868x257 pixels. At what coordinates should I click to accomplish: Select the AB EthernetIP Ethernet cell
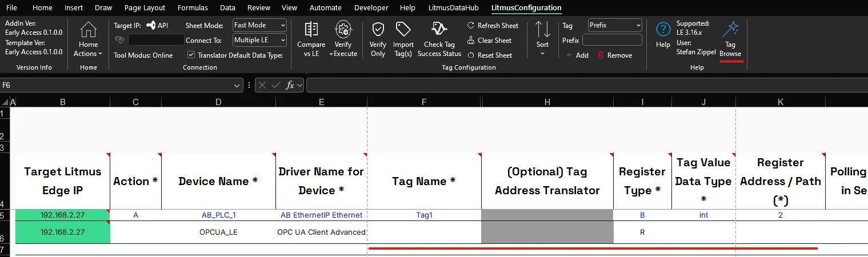321,215
